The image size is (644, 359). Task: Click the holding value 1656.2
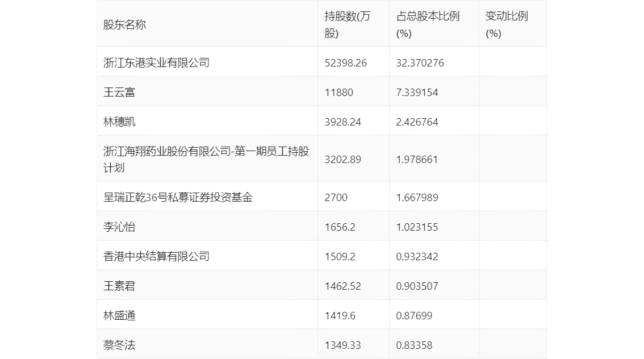(340, 227)
